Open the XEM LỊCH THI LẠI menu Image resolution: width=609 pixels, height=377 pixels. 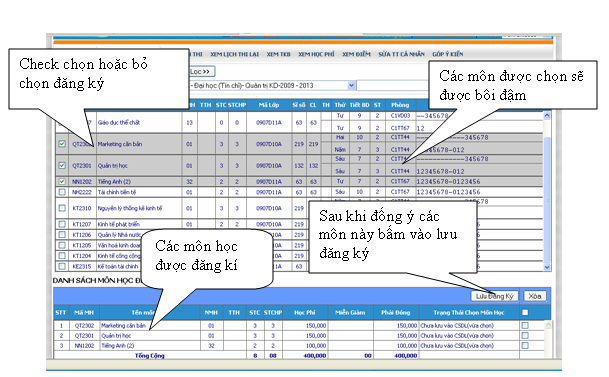coord(235,54)
